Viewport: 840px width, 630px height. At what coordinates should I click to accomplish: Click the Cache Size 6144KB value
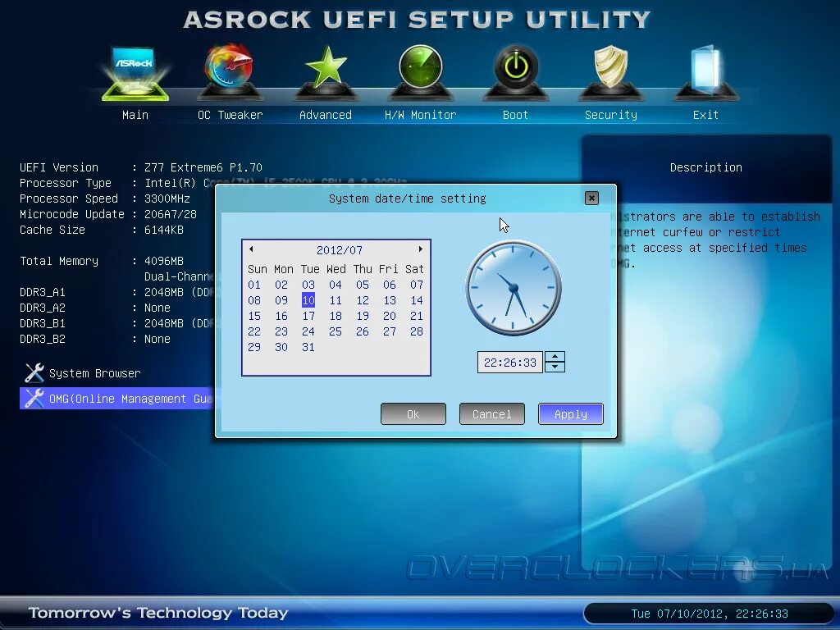(164, 230)
